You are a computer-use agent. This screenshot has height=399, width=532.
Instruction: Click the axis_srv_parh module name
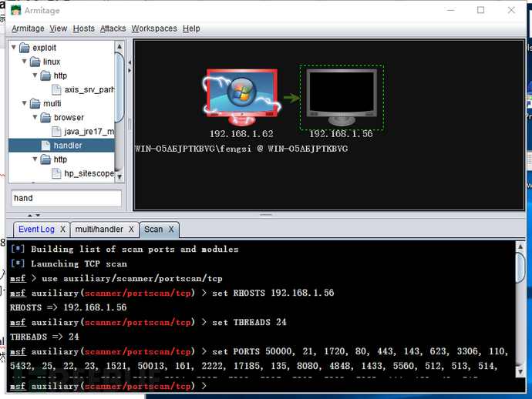89,90
